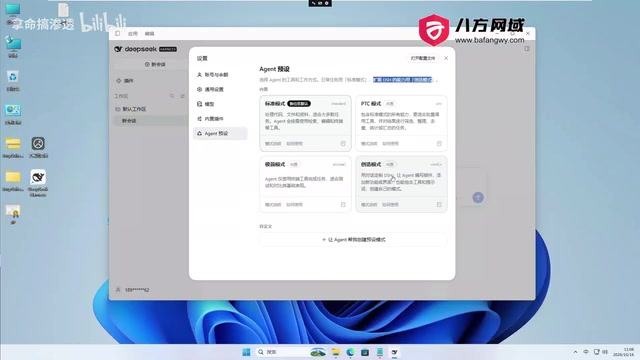Viewport: 640px width, 360px height.
Task: Toggle sidebar icon in DeepSeek title bar
Action: pos(118,33)
